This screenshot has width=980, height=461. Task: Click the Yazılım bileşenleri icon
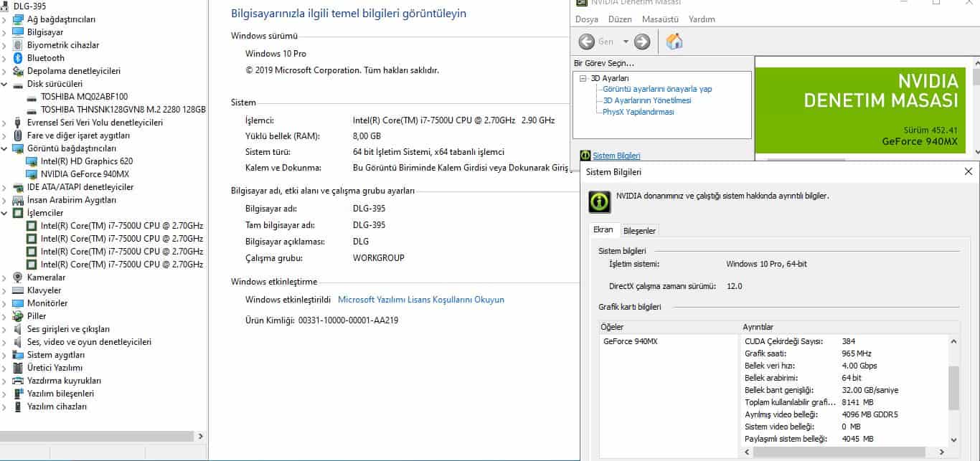point(18,394)
